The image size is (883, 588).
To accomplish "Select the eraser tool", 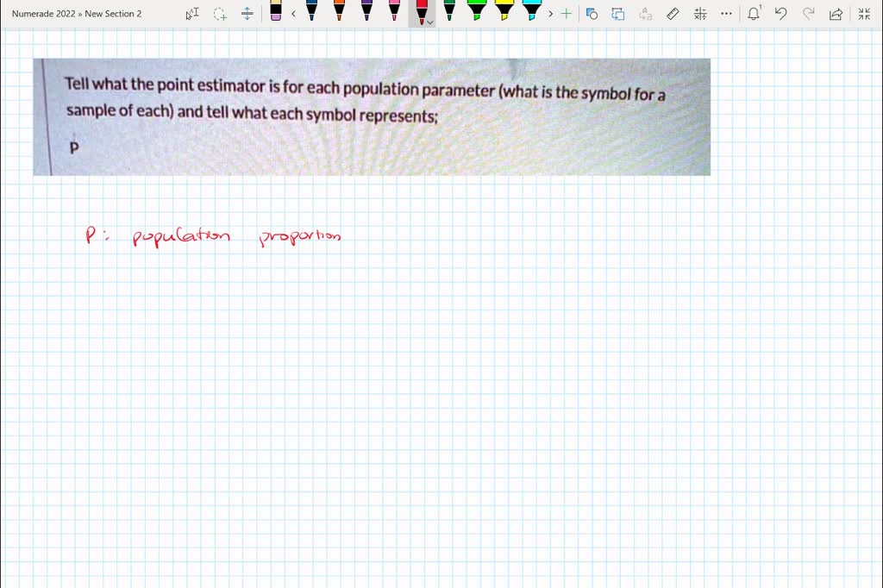I will tap(278, 14).
